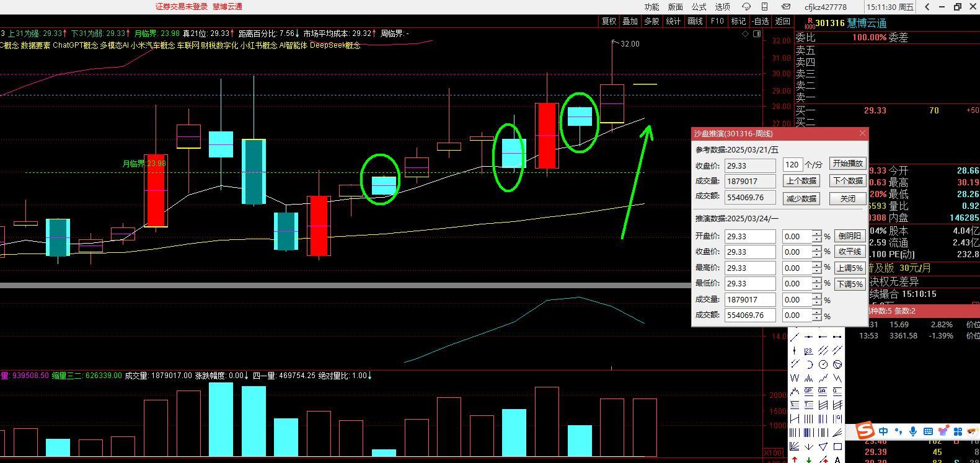
Task: Toggle Sogou Chinese/English mode 中
Action: 883,431
